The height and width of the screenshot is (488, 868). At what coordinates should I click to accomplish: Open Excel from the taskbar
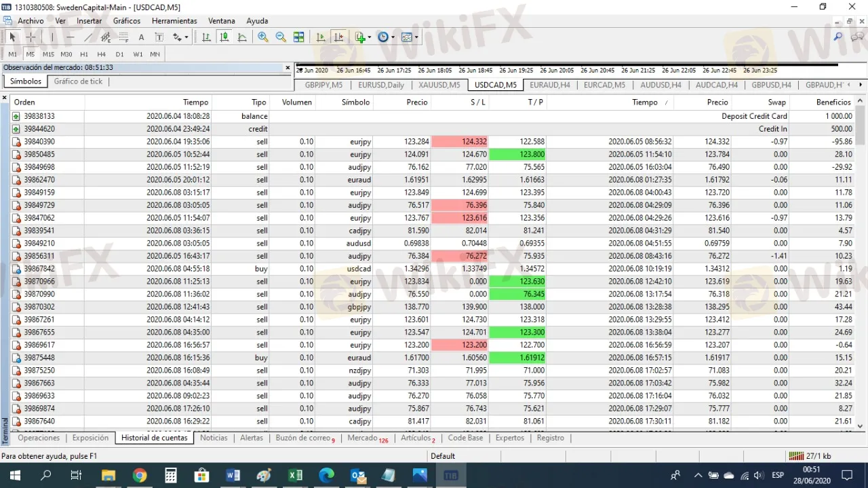pos(295,475)
